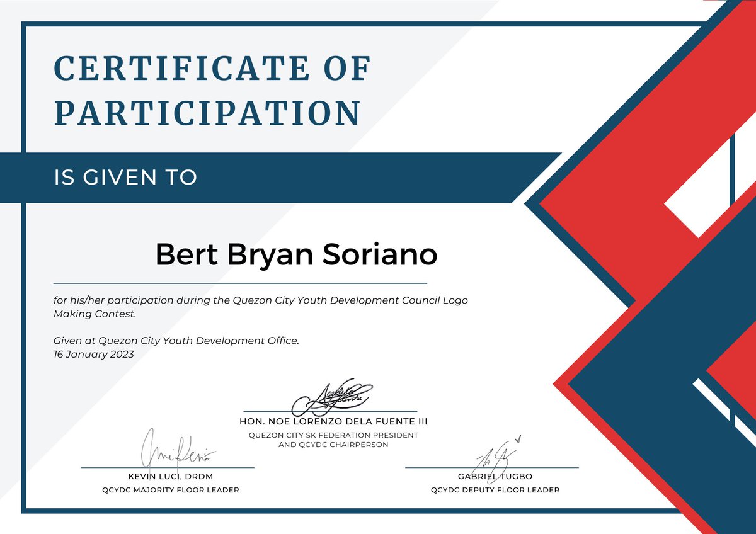Click the 'PARTICIPATION' heading word
Viewport: 756px width, 534px height.
(x=207, y=113)
